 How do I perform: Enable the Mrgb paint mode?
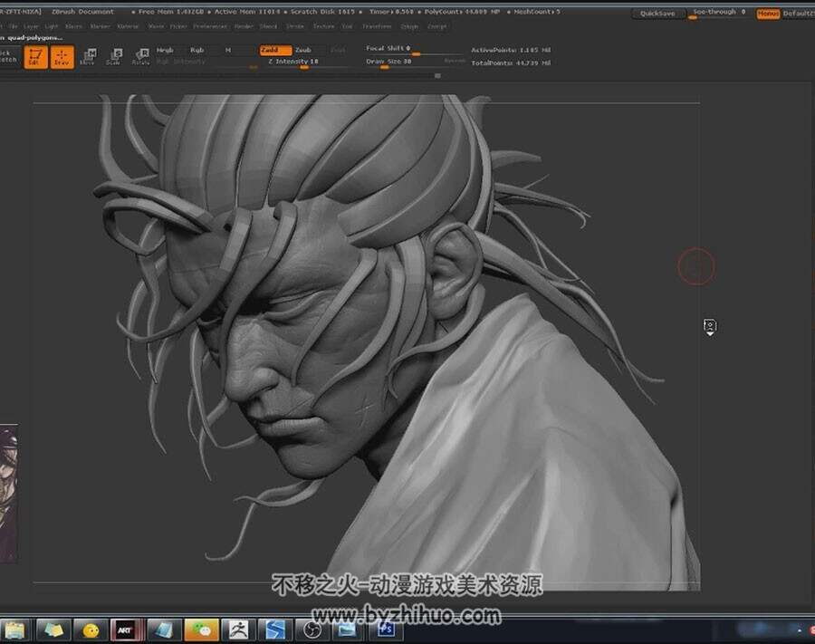pyautogui.click(x=165, y=51)
